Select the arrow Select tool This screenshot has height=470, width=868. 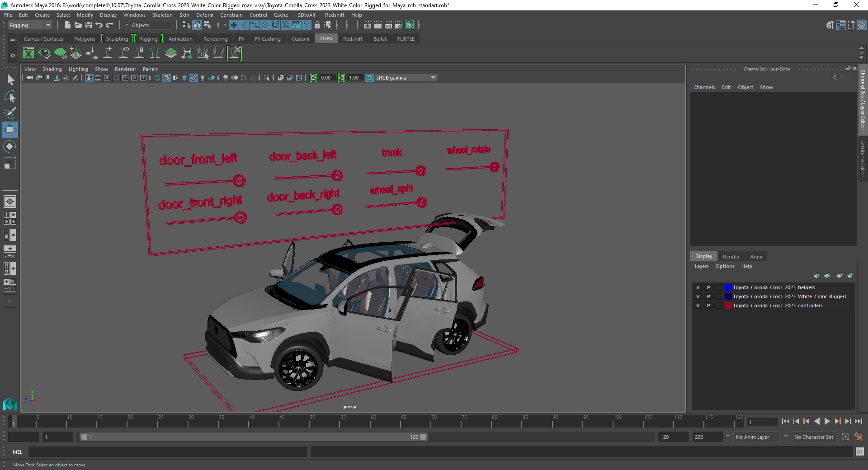10,80
